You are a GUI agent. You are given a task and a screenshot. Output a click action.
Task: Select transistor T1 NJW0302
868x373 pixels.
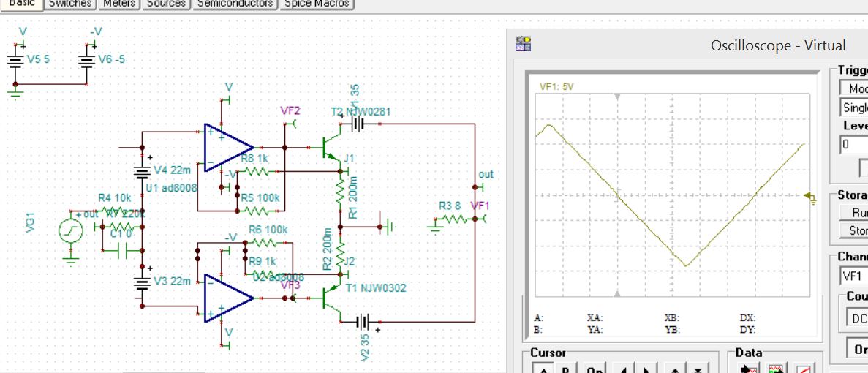[x=332, y=298]
